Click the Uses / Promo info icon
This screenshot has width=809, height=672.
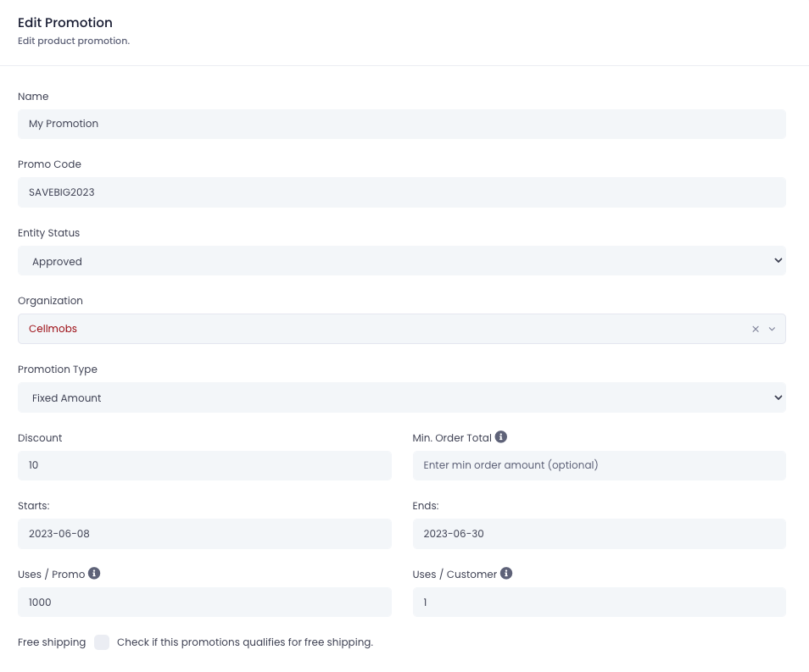click(94, 573)
